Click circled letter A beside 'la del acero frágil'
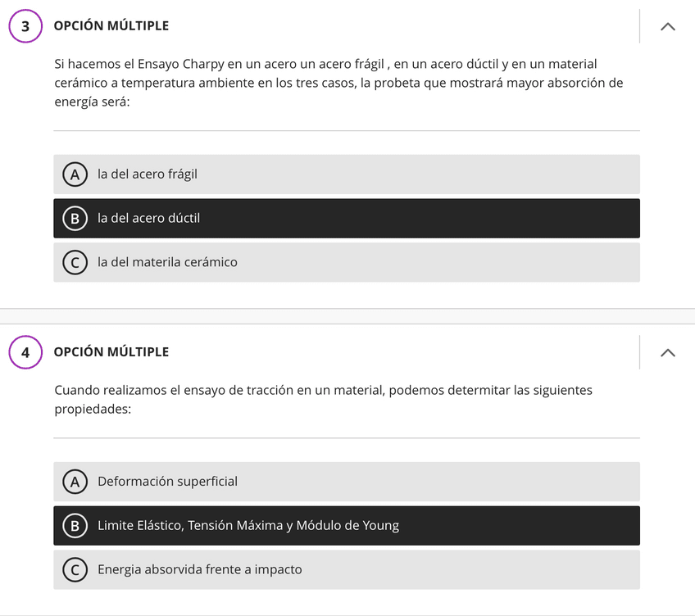Image resolution: width=695 pixels, height=616 pixels. coord(75,174)
